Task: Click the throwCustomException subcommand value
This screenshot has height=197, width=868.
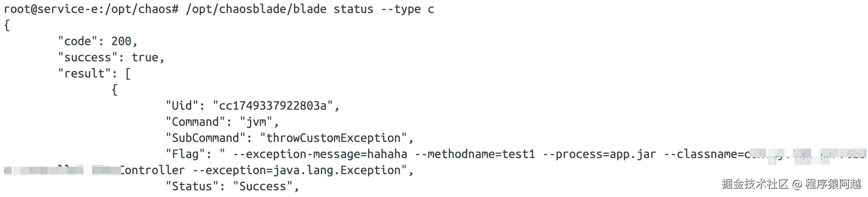Action: point(333,138)
